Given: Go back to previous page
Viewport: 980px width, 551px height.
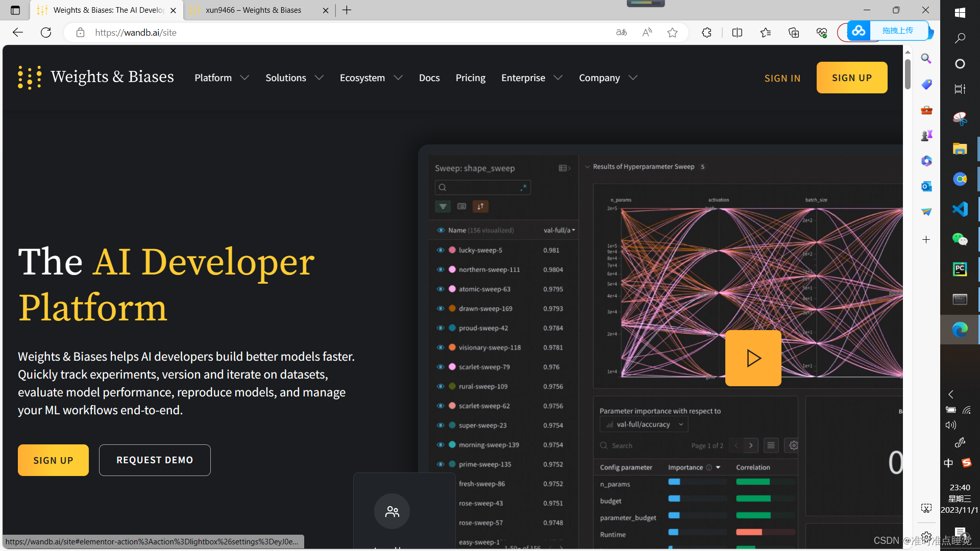Looking at the screenshot, I should (18, 33).
